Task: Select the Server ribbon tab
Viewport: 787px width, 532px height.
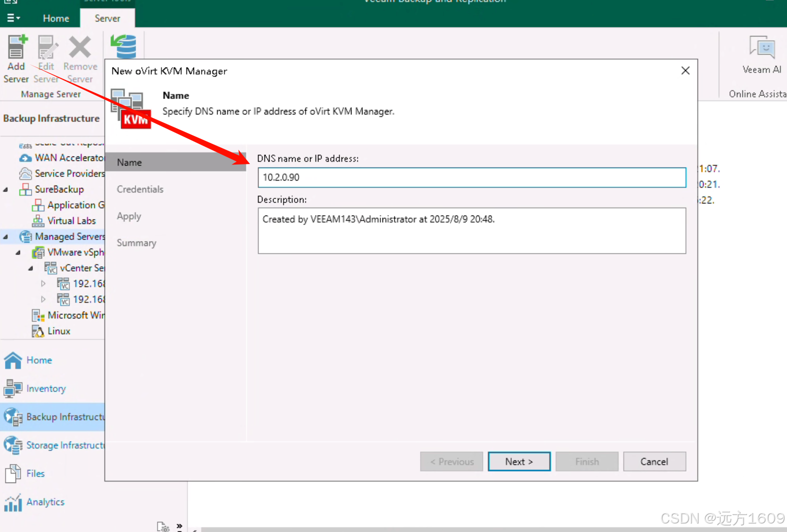Action: click(107, 18)
